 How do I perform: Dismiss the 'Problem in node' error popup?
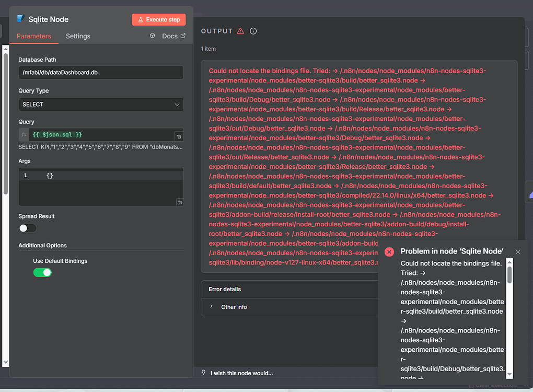(518, 251)
